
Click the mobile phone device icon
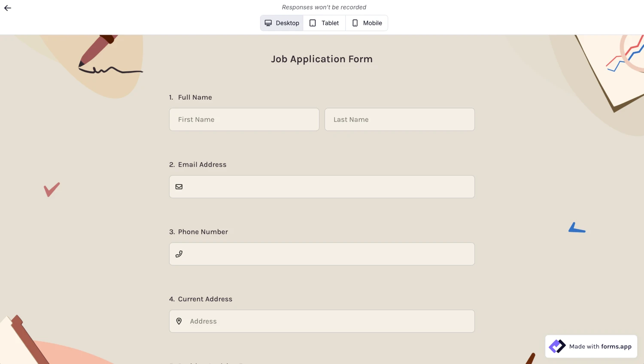355,23
